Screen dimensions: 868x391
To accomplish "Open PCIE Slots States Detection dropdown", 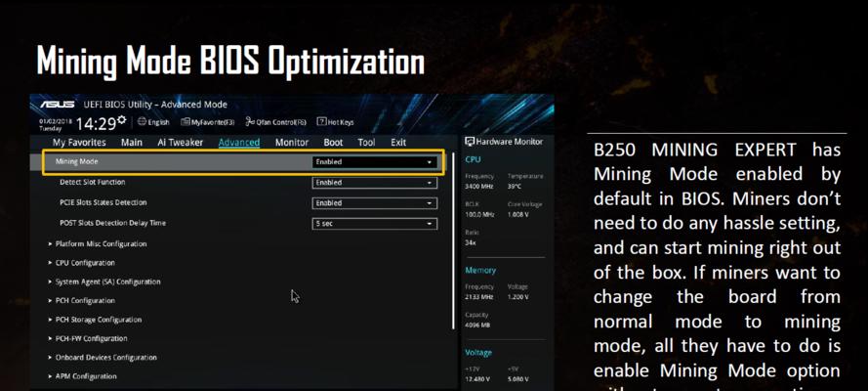I will coord(375,203).
